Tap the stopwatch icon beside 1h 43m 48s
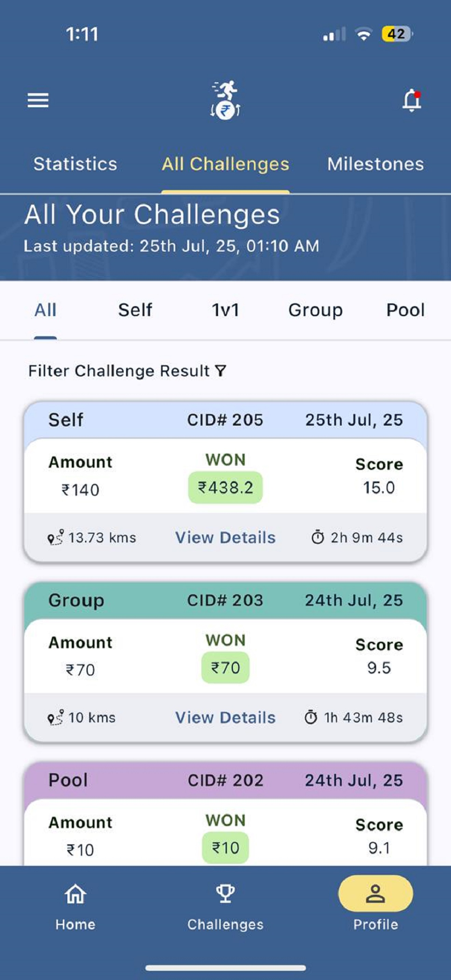The width and height of the screenshot is (451, 980). click(x=311, y=717)
